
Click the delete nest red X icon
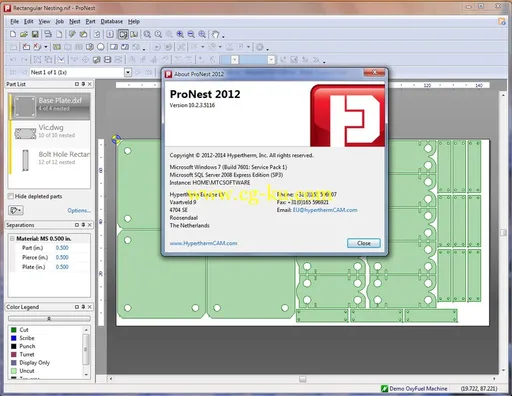pos(26,47)
